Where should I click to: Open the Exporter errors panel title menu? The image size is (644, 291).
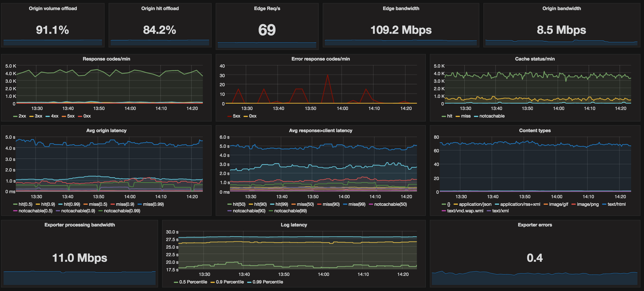(535, 225)
